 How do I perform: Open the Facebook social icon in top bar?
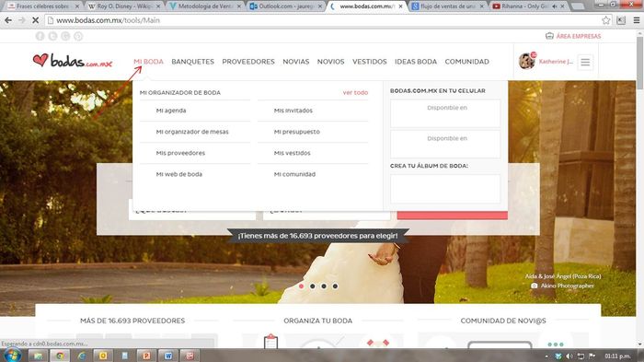[40, 36]
